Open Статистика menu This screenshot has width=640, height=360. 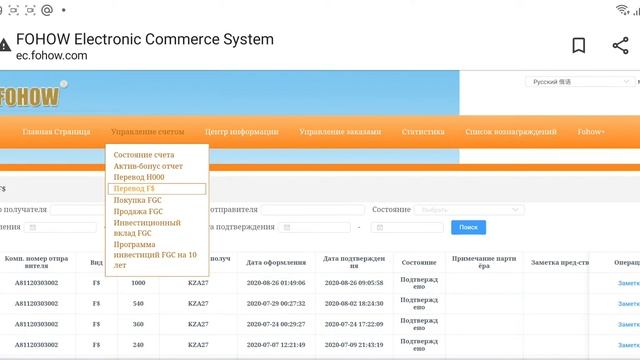(423, 132)
